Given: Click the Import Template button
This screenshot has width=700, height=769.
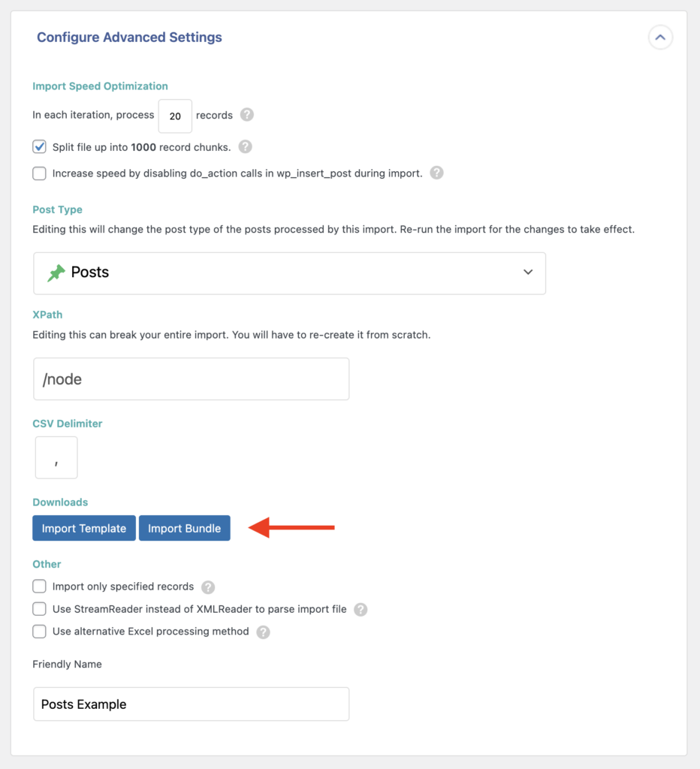Looking at the screenshot, I should click(x=83, y=528).
